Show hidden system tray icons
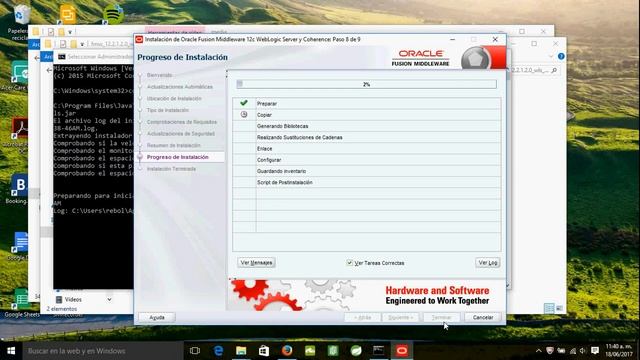Image resolution: width=640 pixels, height=360 pixels. [538, 351]
